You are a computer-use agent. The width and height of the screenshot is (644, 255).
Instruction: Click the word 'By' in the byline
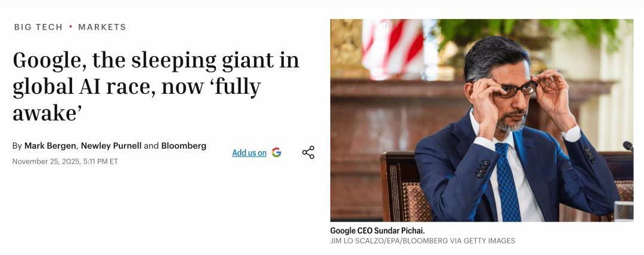[x=17, y=146]
